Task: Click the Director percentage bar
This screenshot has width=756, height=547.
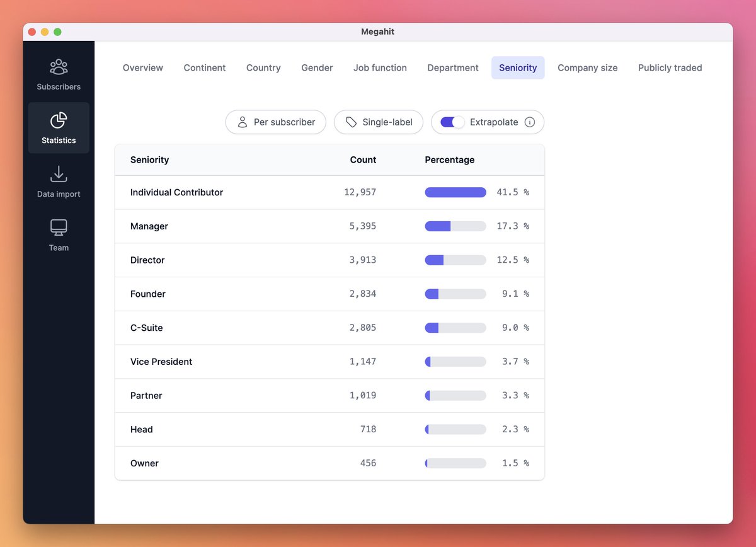Action: (455, 260)
